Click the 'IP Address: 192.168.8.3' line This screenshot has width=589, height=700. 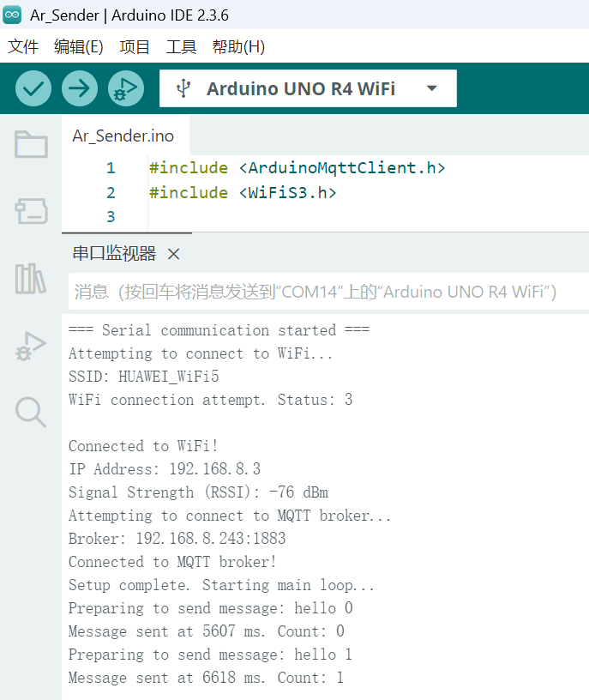pyautogui.click(x=165, y=468)
